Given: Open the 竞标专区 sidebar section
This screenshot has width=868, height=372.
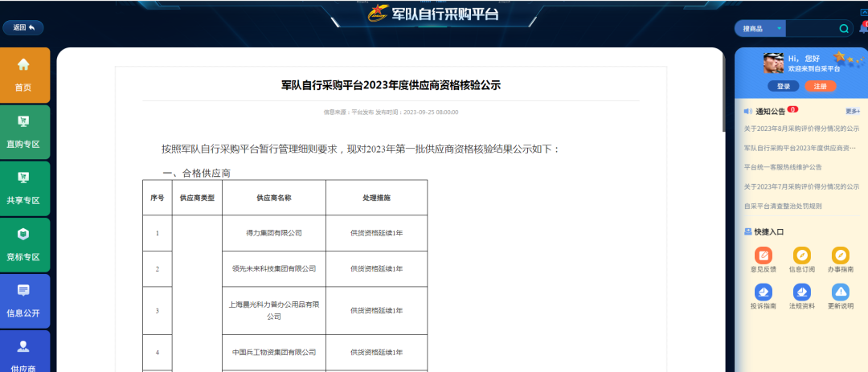Looking at the screenshot, I should click(x=25, y=245).
